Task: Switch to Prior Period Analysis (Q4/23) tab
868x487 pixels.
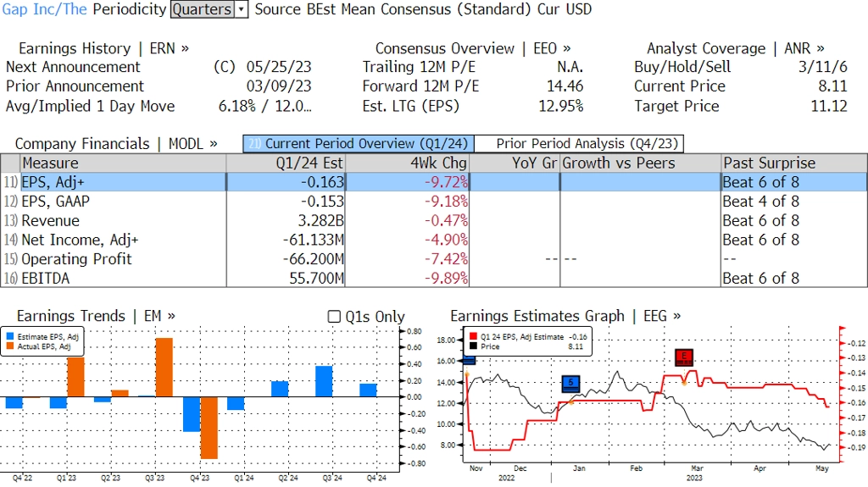Action: point(580,144)
